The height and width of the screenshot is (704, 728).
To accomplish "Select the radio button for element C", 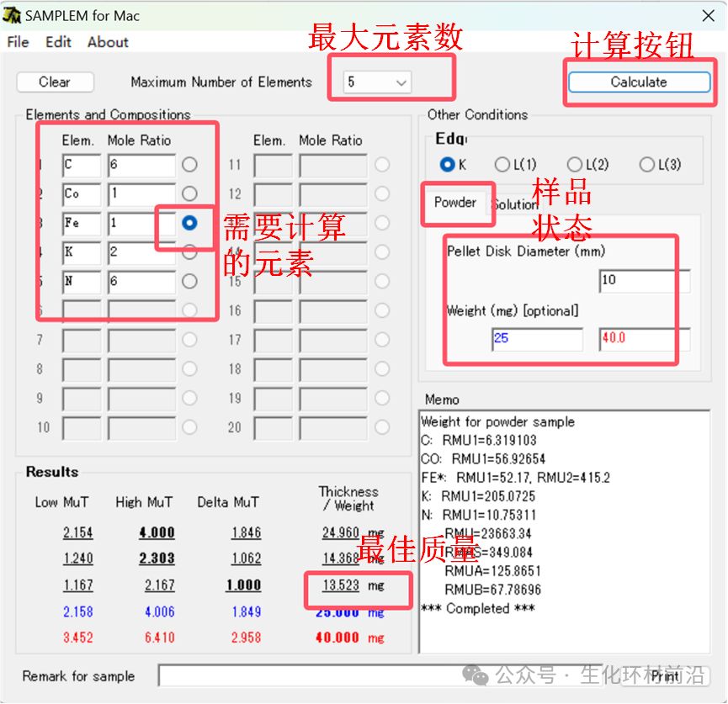I will [189, 164].
